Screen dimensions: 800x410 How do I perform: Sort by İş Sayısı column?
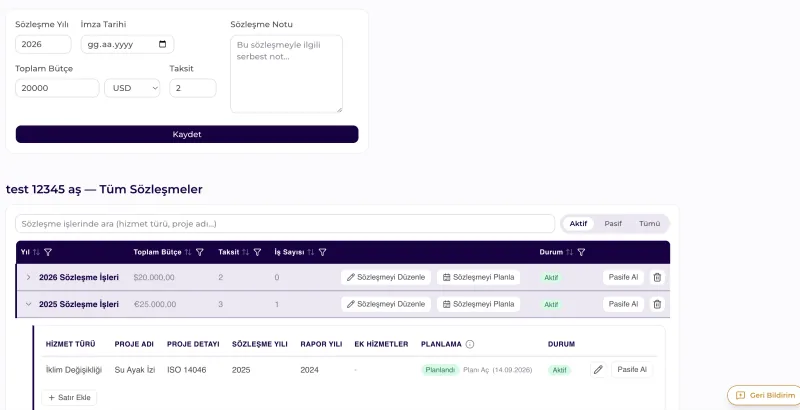point(310,252)
